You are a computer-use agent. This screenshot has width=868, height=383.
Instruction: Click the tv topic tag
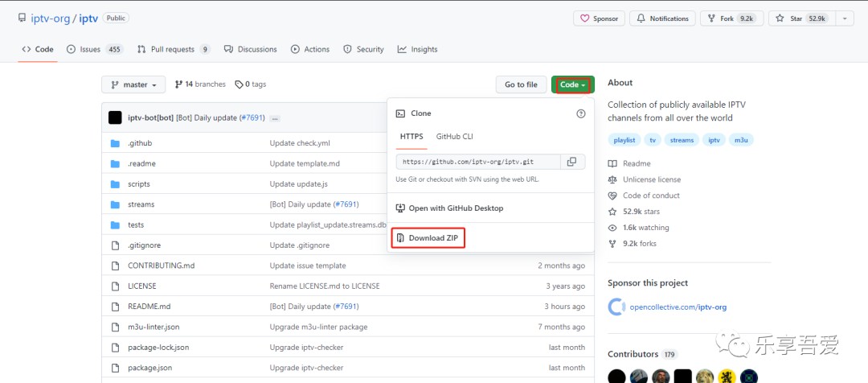coord(653,140)
